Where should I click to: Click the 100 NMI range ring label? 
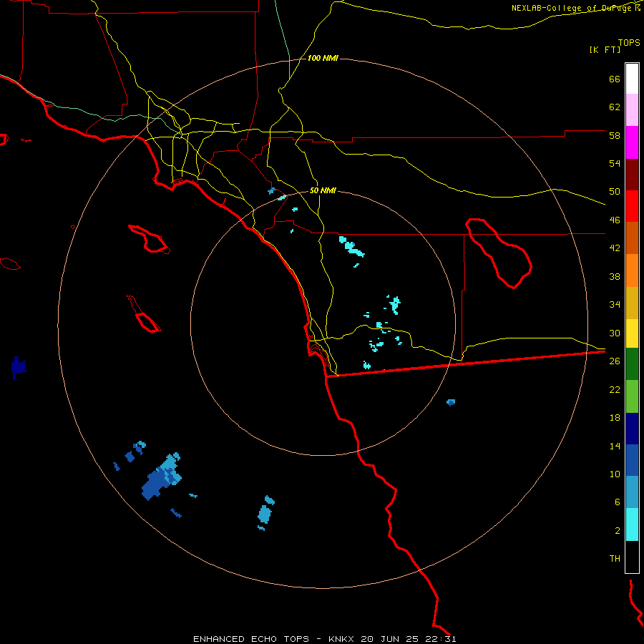tap(323, 59)
